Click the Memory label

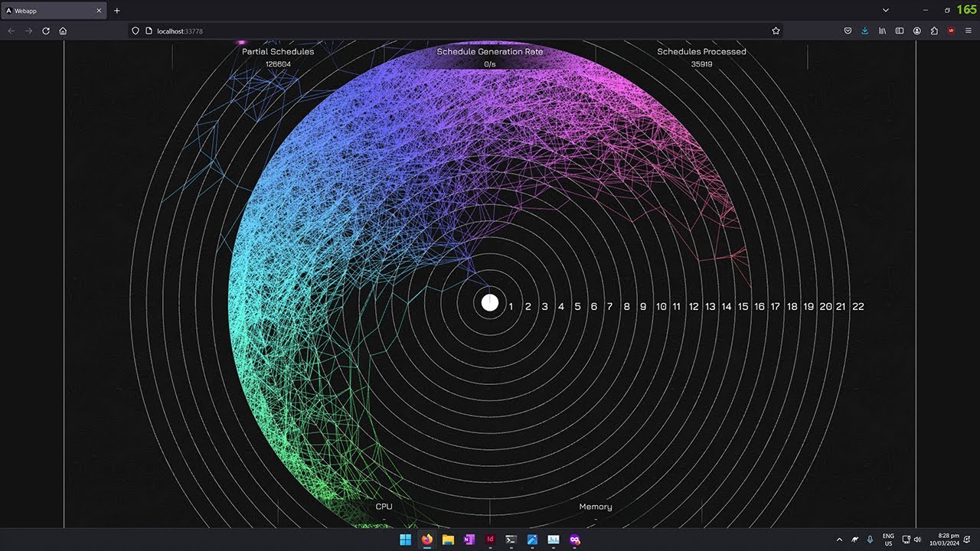coord(596,507)
